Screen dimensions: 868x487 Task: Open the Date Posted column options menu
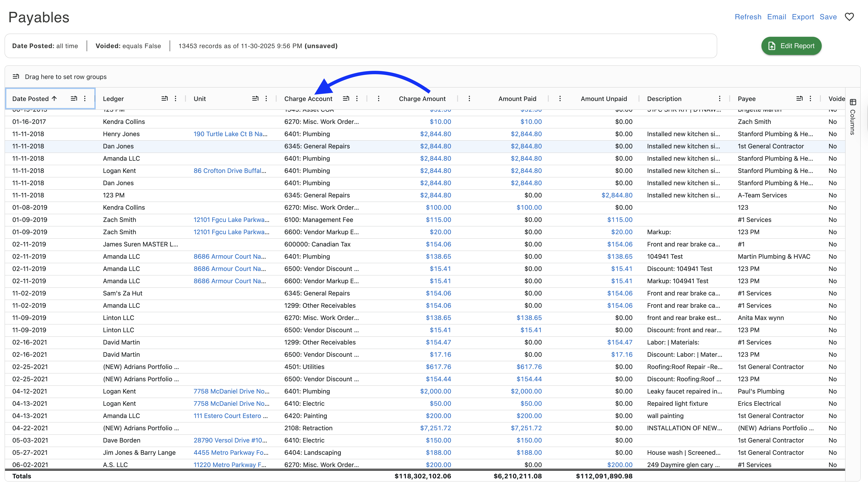(x=85, y=98)
